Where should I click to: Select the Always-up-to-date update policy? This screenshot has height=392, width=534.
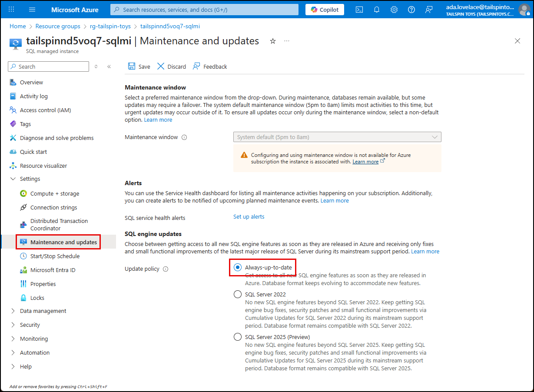click(x=237, y=267)
